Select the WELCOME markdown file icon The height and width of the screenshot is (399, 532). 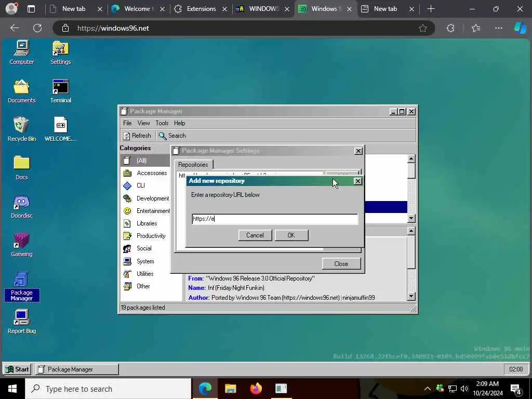tap(60, 129)
